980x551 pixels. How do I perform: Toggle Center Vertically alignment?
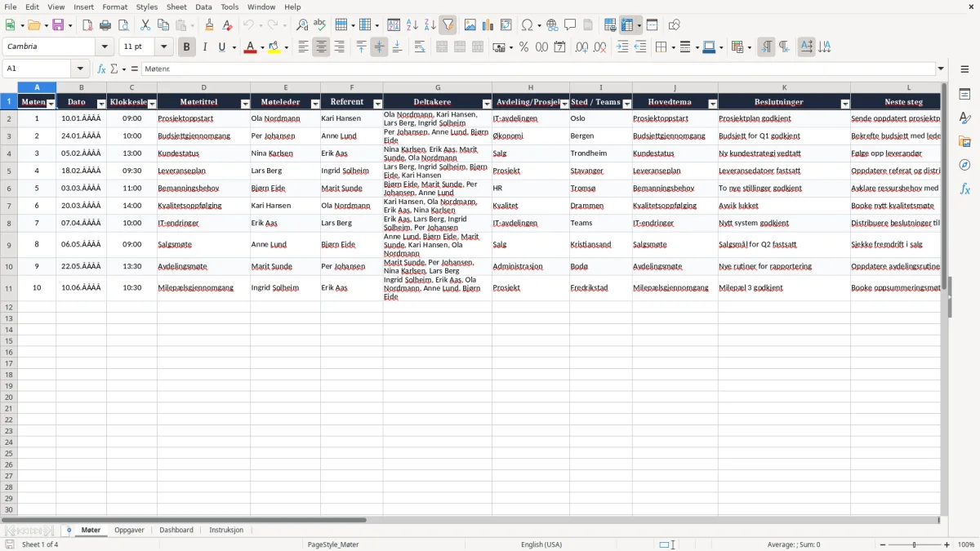[379, 47]
